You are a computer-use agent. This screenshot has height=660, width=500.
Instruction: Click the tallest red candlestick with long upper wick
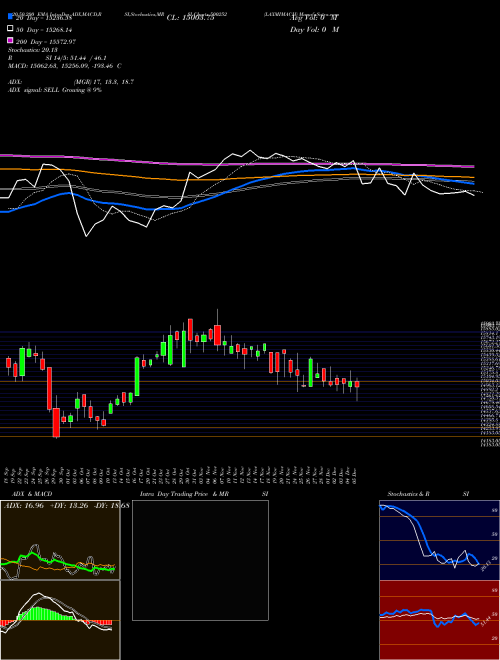click(x=218, y=335)
